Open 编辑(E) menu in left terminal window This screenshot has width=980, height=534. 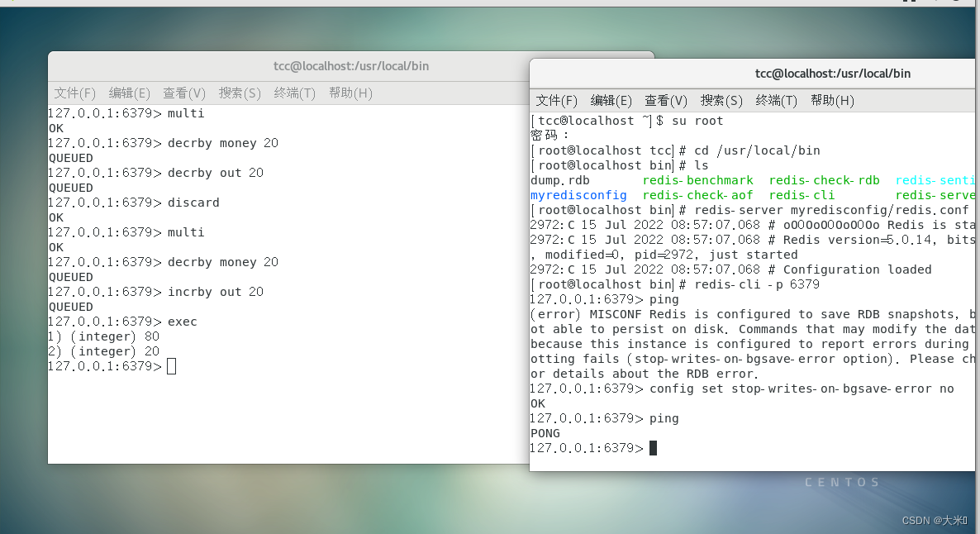tap(130, 93)
